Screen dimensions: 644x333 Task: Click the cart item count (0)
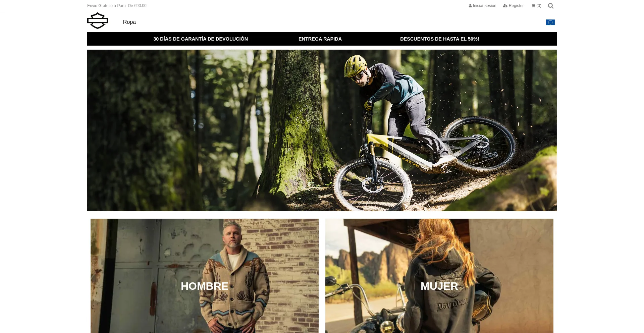(x=539, y=6)
